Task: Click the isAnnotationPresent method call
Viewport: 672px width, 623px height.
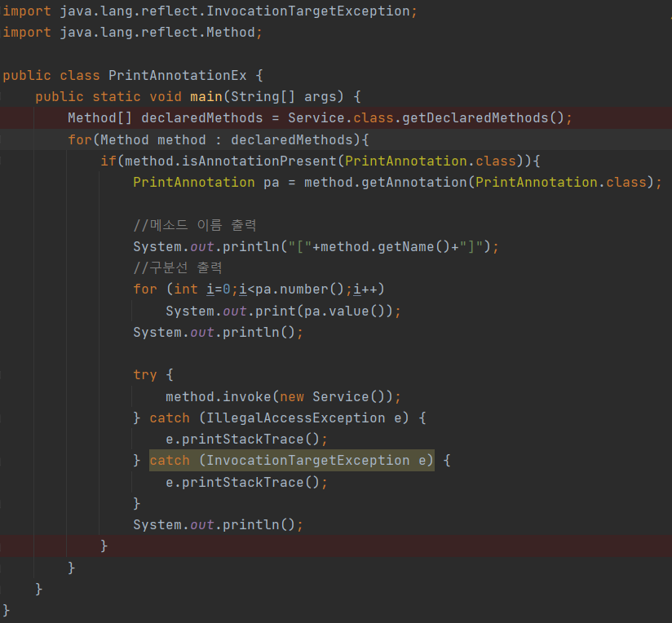Action: [259, 161]
